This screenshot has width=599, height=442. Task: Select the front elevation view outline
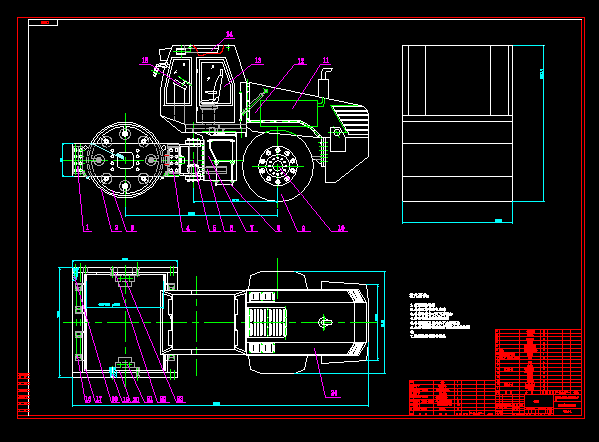457,123
